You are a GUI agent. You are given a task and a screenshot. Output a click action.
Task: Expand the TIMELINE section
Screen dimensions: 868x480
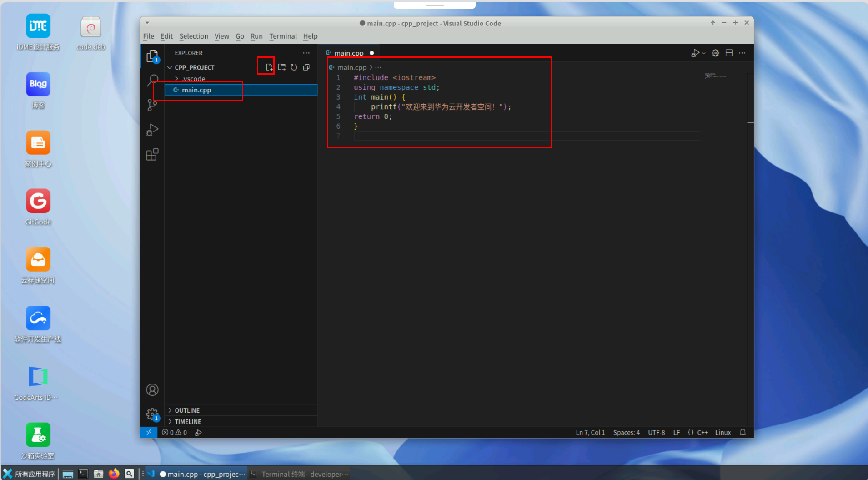click(188, 422)
